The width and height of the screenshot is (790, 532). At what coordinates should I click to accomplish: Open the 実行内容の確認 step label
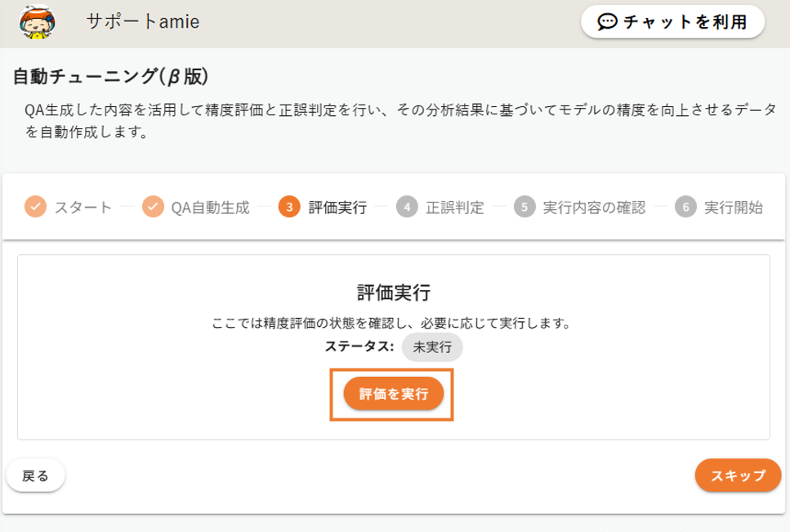coord(594,208)
